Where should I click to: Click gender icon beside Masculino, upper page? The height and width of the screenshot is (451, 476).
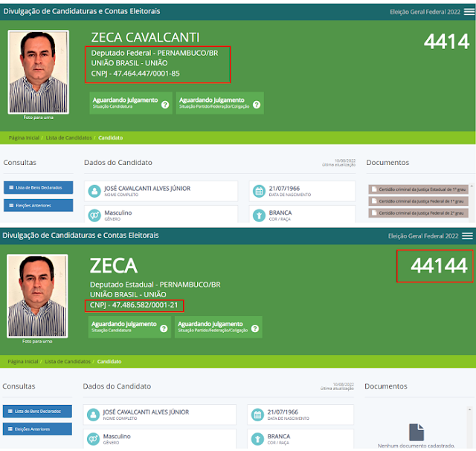pyautogui.click(x=94, y=215)
